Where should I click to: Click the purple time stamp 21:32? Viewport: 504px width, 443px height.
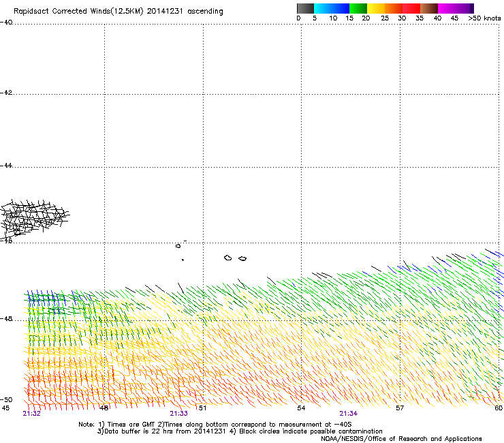31,414
